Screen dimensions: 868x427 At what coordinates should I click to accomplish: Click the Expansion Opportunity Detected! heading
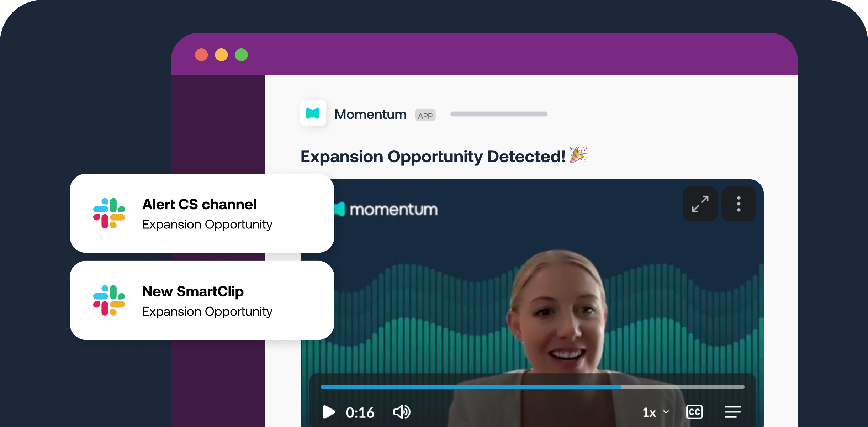pos(433,157)
